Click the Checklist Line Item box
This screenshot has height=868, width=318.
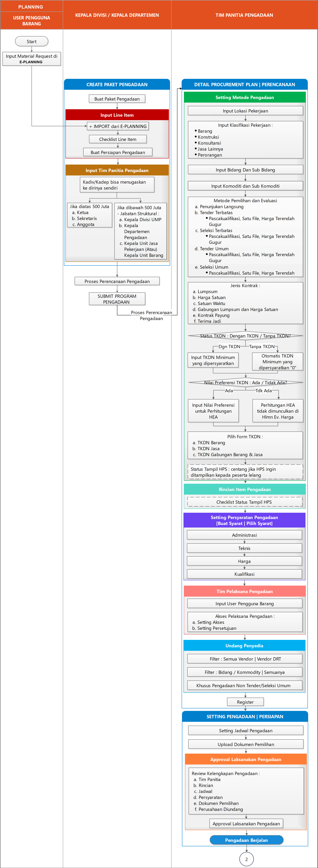[118, 139]
